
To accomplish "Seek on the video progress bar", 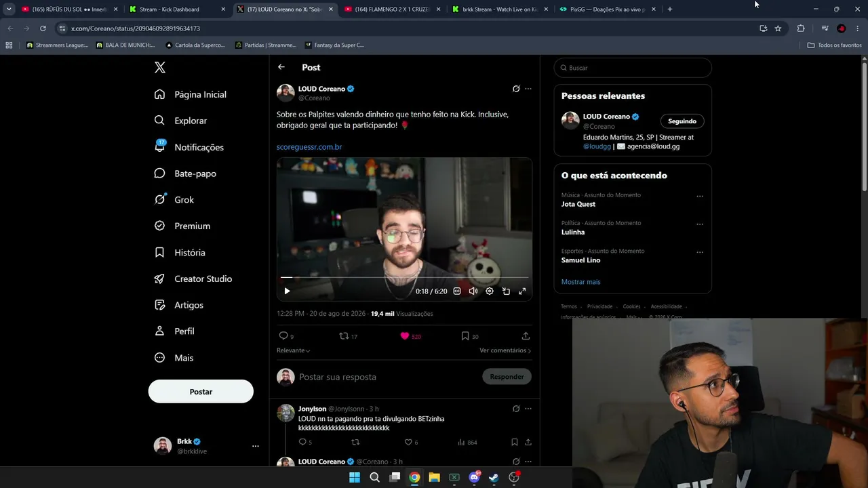I will (x=404, y=277).
